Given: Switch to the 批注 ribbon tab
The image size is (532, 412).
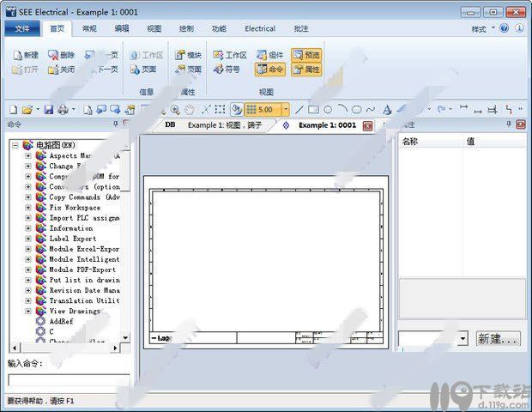Looking at the screenshot, I should pyautogui.click(x=301, y=28).
